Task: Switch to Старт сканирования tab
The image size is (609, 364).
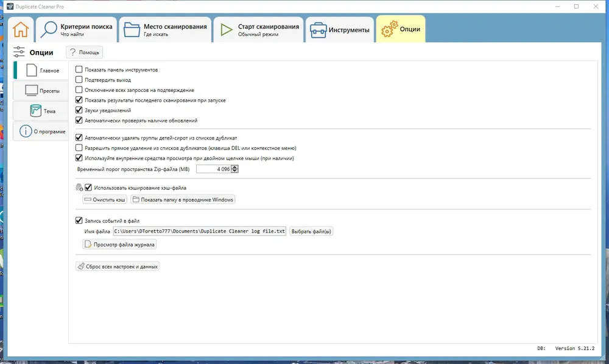Action: (x=259, y=29)
